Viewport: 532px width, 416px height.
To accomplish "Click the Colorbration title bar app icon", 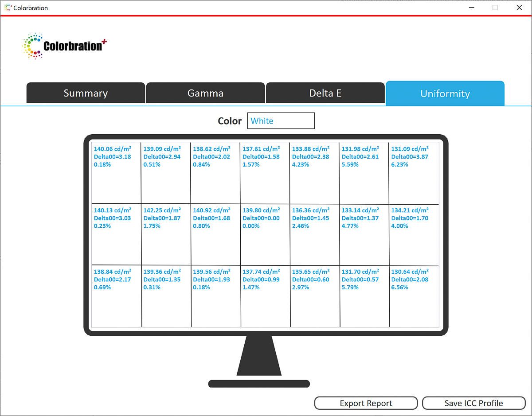I will pos(7,8).
